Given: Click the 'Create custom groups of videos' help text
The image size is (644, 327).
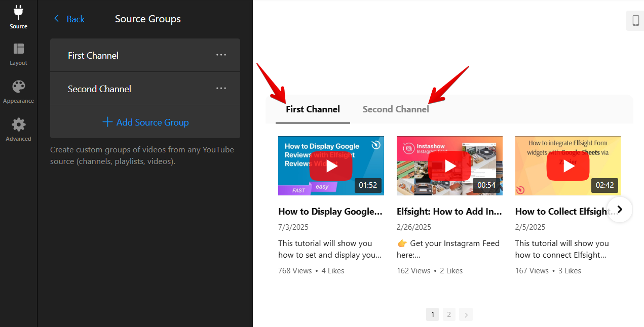Looking at the screenshot, I should click(x=142, y=156).
